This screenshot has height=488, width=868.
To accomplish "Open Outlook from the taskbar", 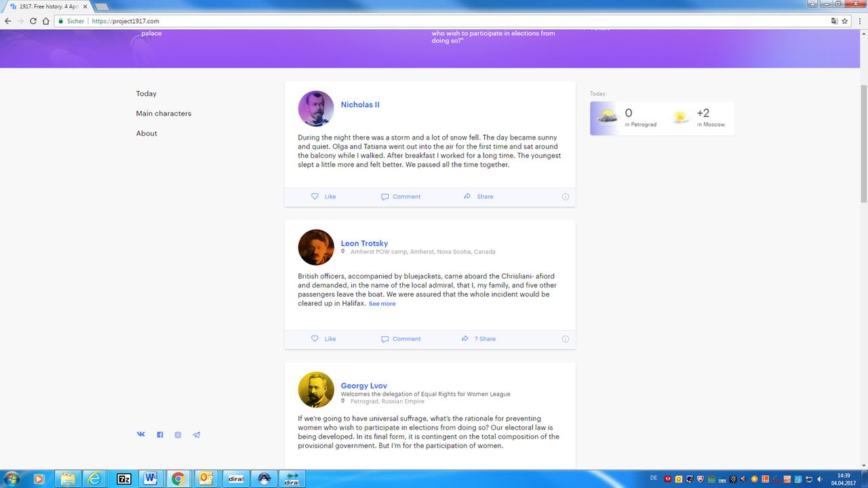I will [205, 479].
